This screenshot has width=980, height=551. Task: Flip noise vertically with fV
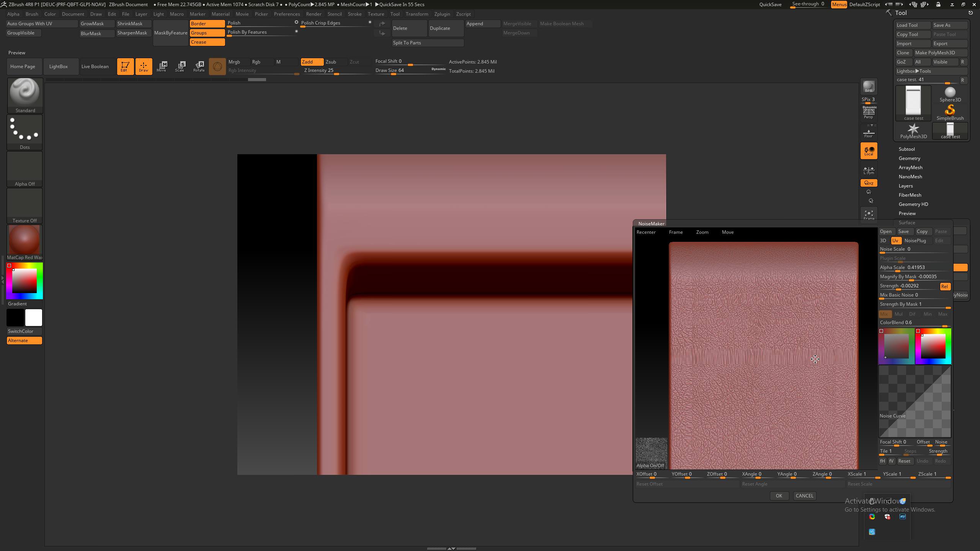tap(892, 461)
